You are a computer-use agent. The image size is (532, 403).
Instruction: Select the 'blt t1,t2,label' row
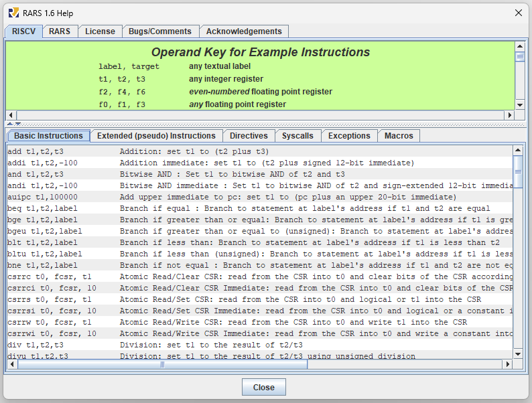[x=260, y=243]
